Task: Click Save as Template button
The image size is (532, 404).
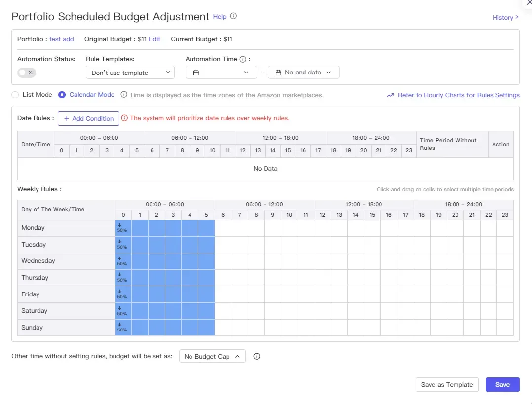Action: [x=447, y=385]
